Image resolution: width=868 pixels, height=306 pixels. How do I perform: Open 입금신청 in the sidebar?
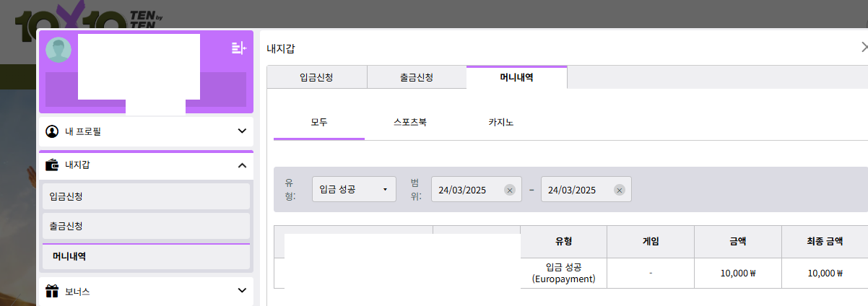(144, 196)
